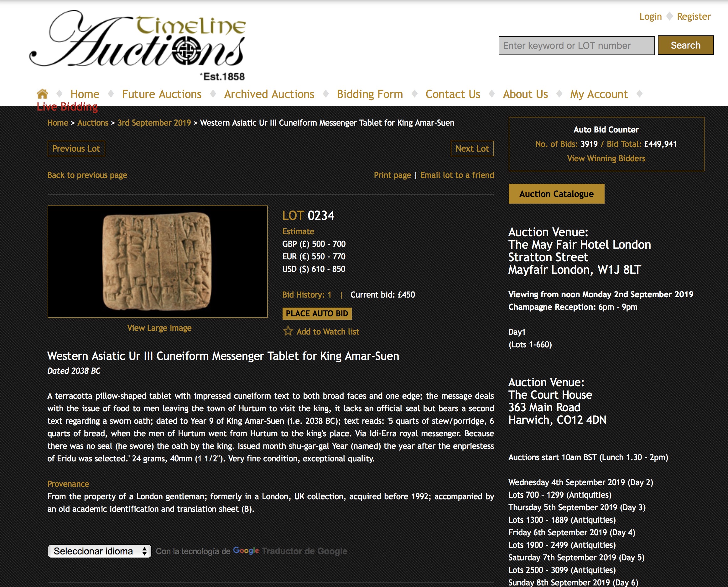Click the watch list star icon
728x587 pixels.
288,331
